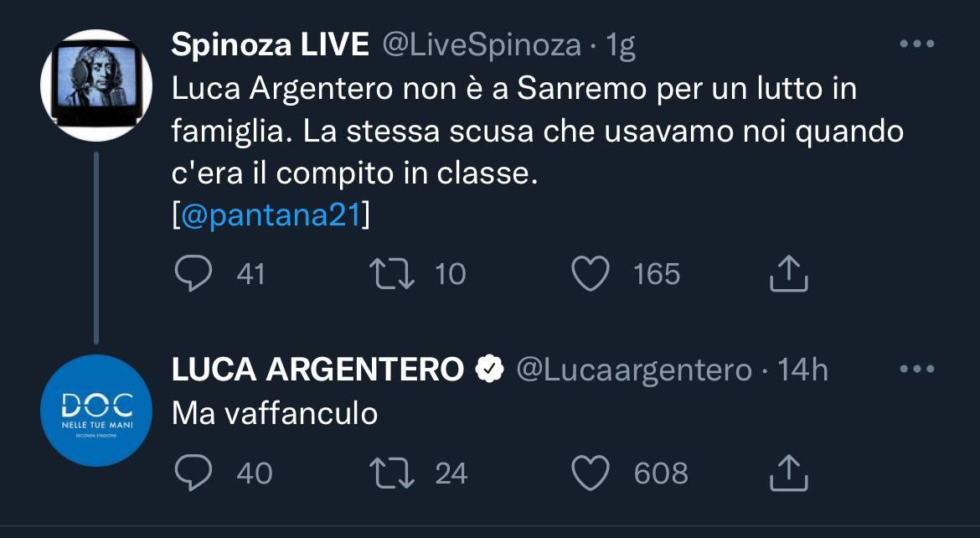Share Luca Argentero's reply

pos(788,473)
